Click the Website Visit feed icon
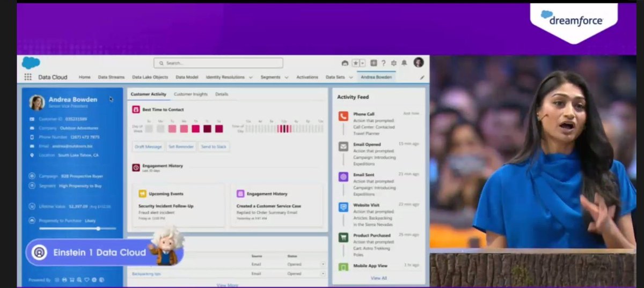 tap(343, 206)
